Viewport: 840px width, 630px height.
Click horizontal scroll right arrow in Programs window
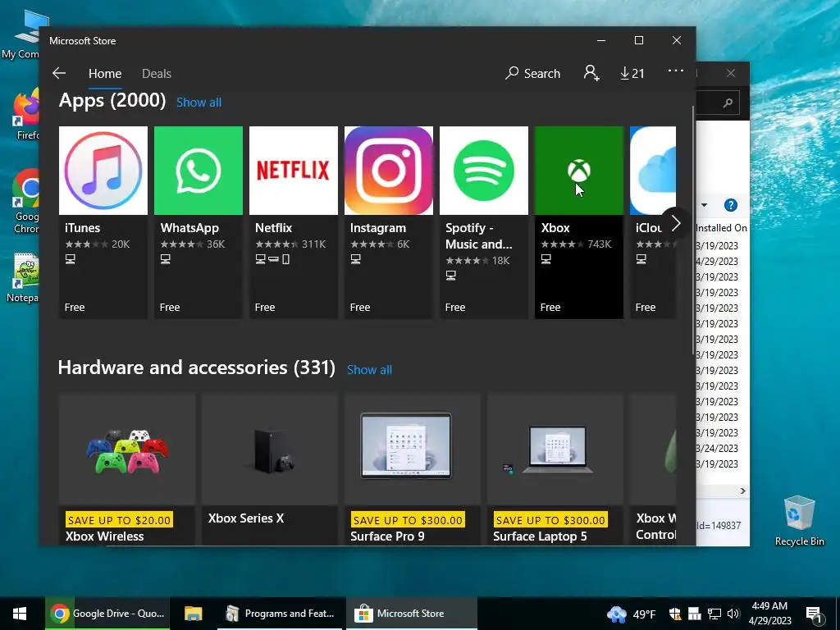[x=742, y=491]
